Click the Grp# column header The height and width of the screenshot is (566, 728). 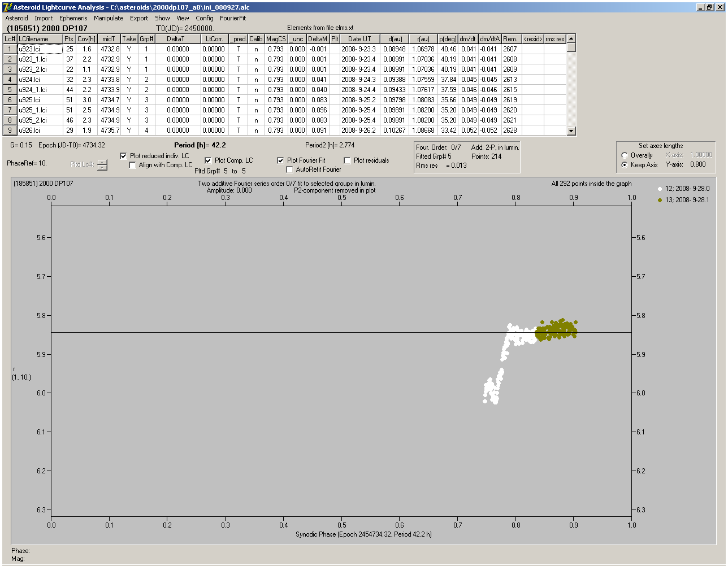(146, 39)
